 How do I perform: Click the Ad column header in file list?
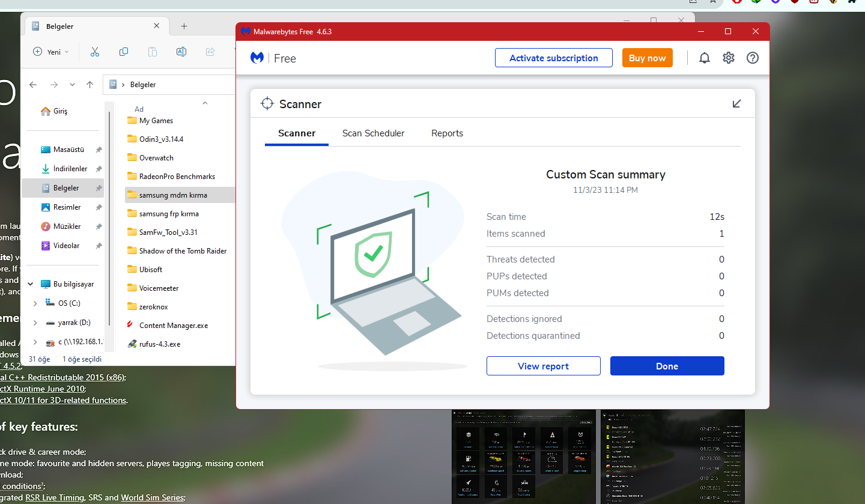(x=139, y=109)
